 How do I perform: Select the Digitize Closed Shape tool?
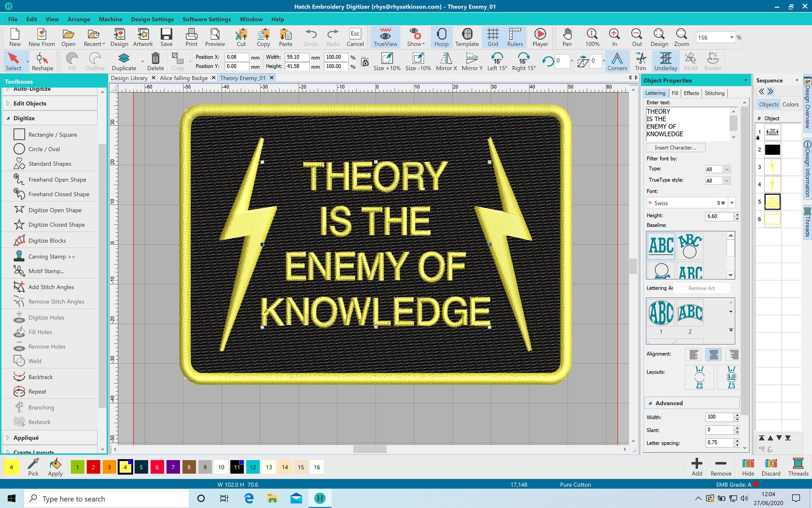[x=56, y=224]
